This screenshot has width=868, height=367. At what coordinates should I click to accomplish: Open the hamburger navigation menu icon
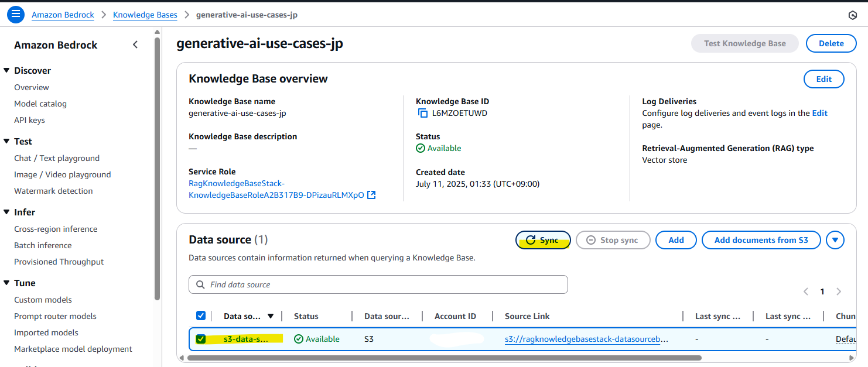[16, 15]
